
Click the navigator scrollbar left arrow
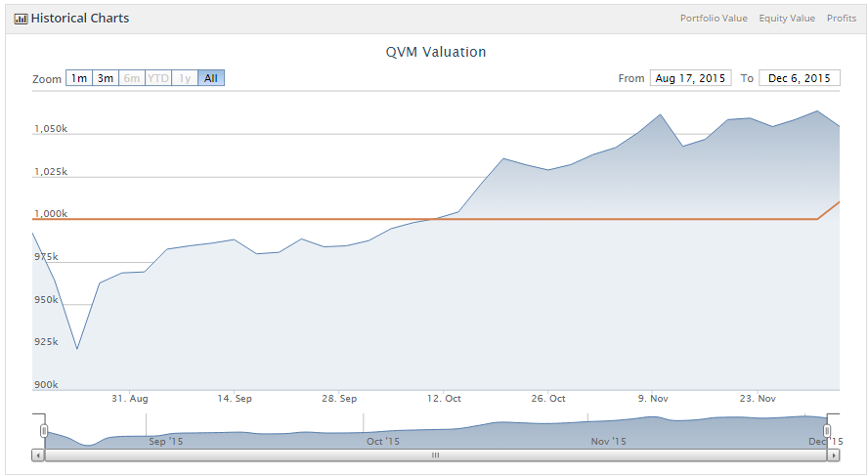(x=38, y=455)
